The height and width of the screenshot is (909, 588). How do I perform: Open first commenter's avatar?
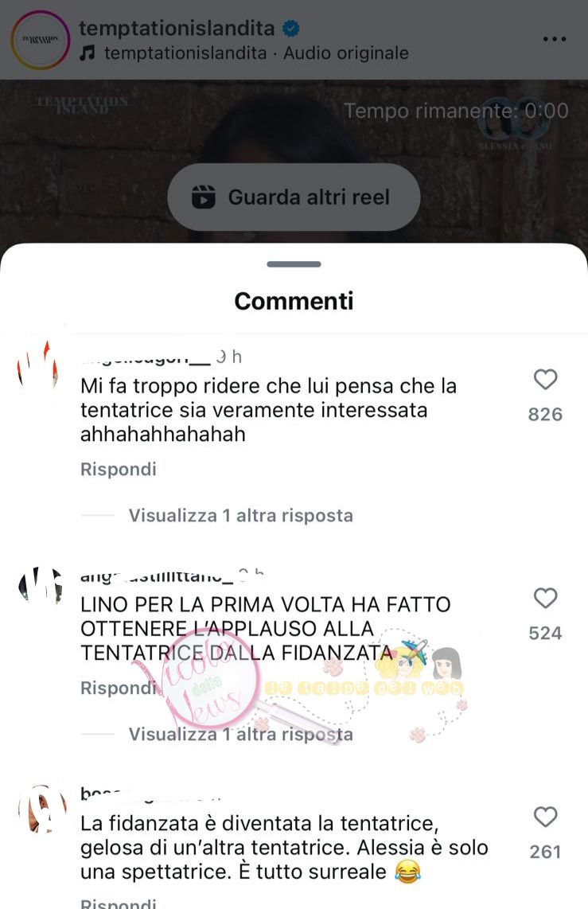point(38,365)
